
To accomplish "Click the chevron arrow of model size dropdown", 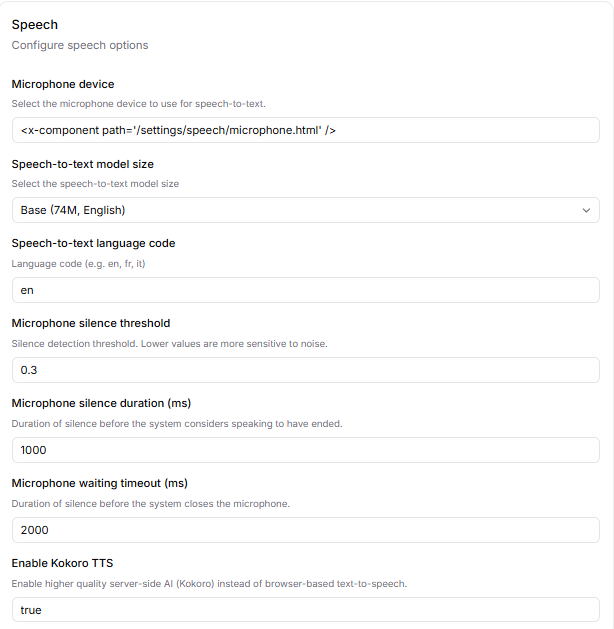I will point(586,210).
